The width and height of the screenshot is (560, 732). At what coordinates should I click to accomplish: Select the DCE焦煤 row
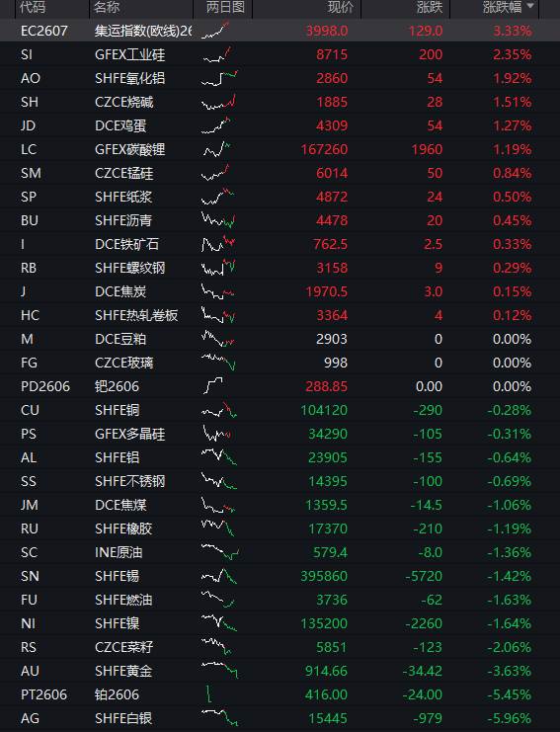pos(280,505)
